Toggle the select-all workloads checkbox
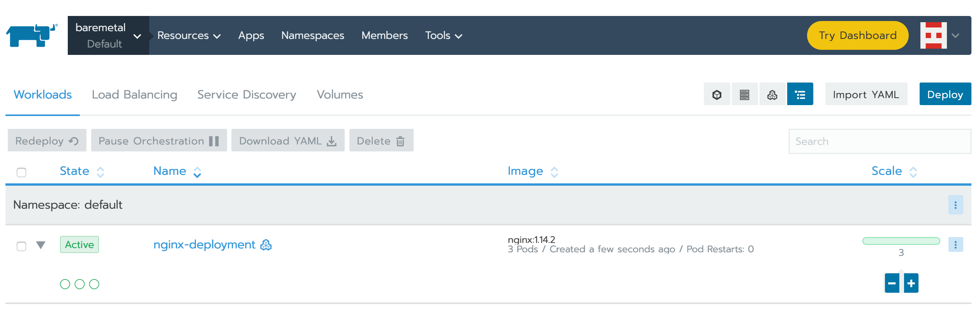The width and height of the screenshot is (980, 327). tap(21, 172)
